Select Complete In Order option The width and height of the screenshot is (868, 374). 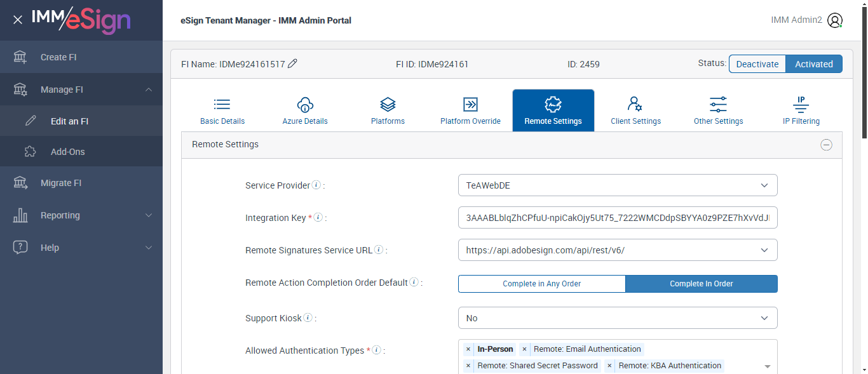702,284
